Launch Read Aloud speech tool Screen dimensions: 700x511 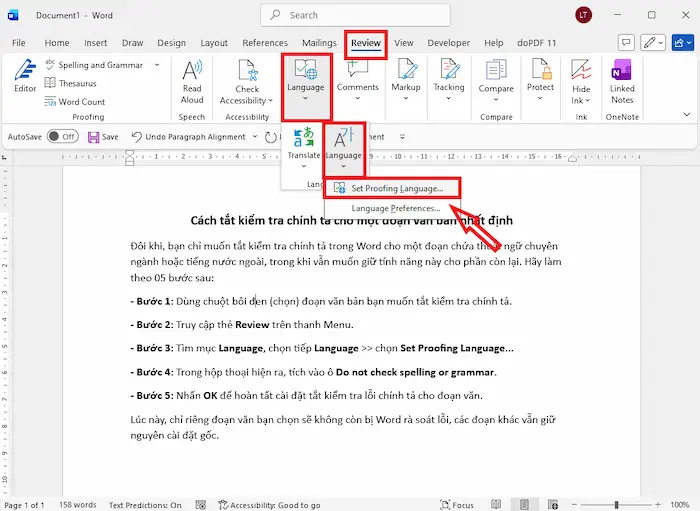[192, 80]
